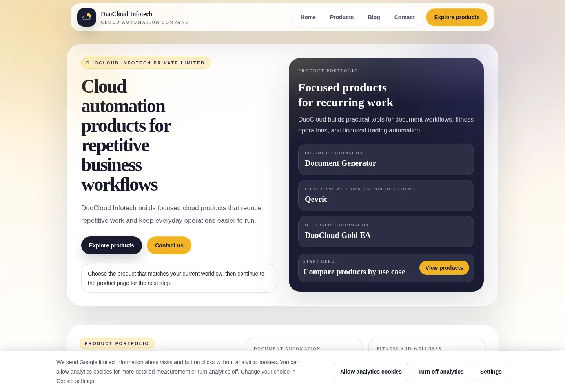This screenshot has width=565, height=392.
Task: Click the Contact us button
Action: [x=169, y=245]
